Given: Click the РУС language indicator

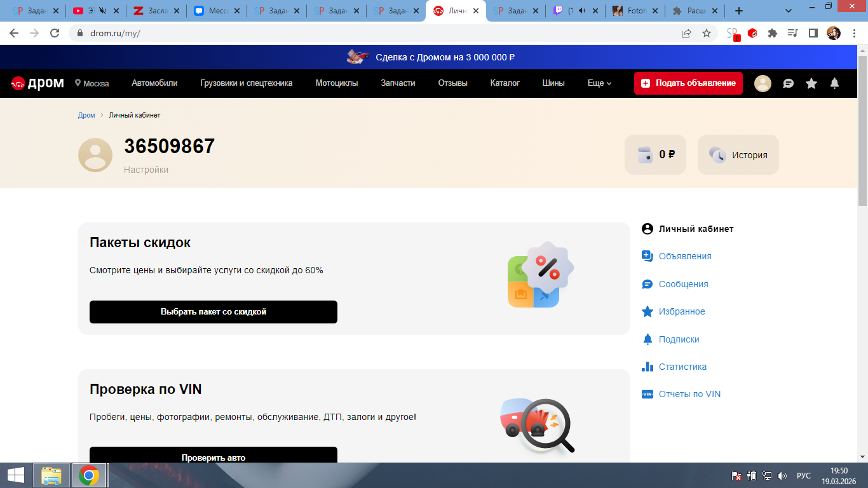Looking at the screenshot, I should click(x=804, y=475).
